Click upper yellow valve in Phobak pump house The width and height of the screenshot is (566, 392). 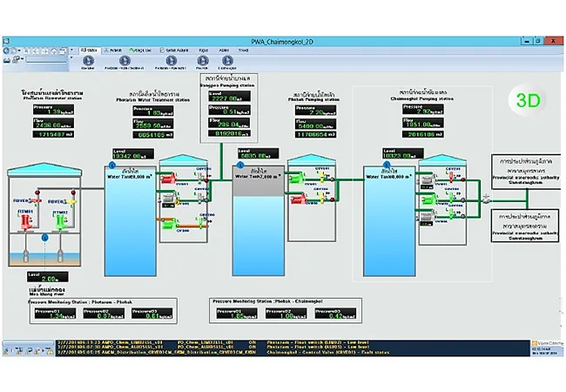tap(322, 177)
